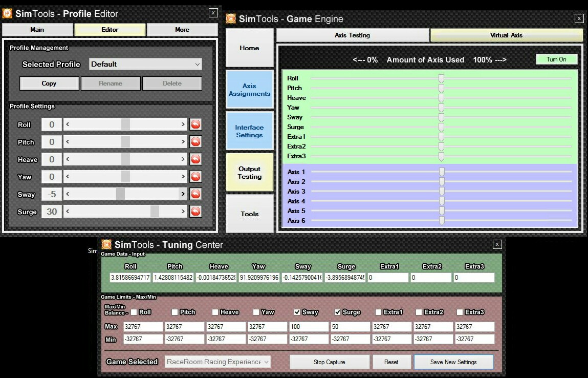Click the Pitch slider right arrow

pos(183,142)
